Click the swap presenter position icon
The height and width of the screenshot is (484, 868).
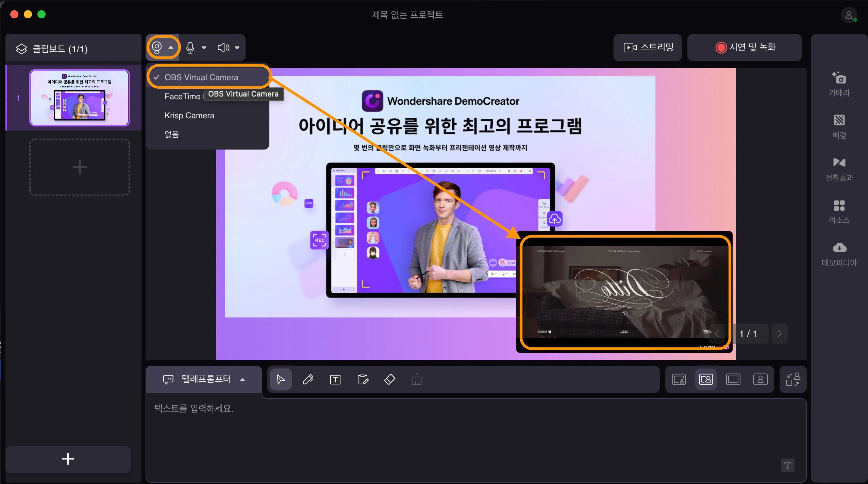pyautogui.click(x=794, y=379)
